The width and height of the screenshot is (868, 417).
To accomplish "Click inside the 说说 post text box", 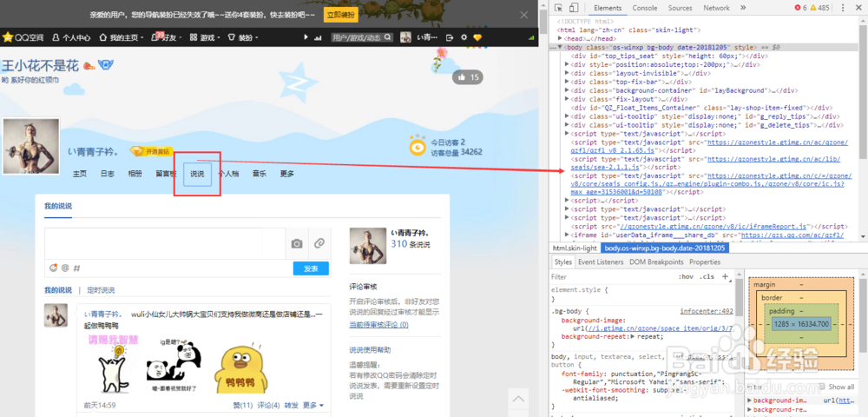I will pos(165,243).
